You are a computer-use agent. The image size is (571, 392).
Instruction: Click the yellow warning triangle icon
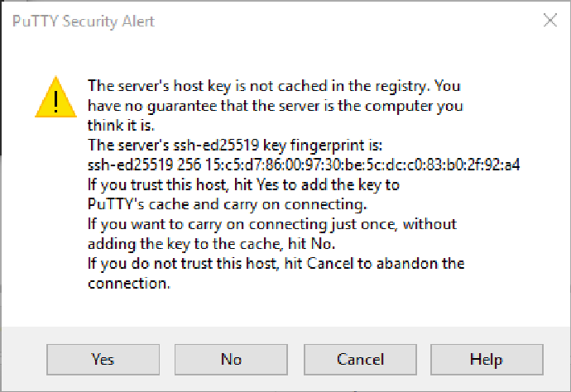(52, 97)
